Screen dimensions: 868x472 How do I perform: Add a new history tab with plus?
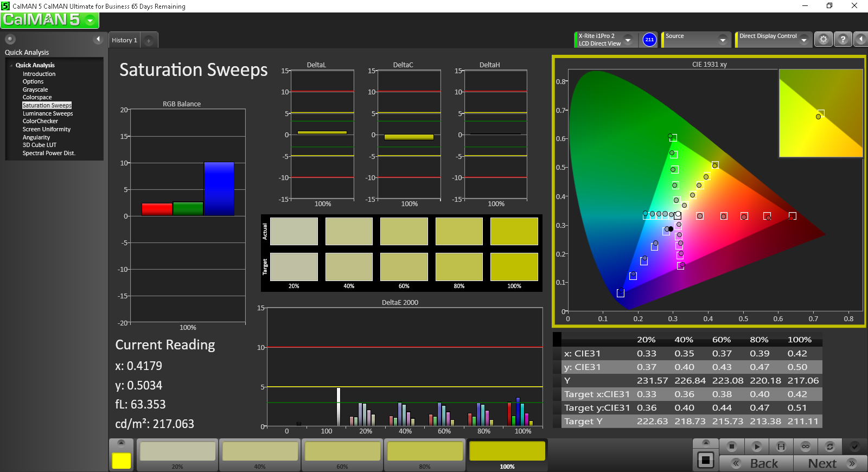coord(149,41)
